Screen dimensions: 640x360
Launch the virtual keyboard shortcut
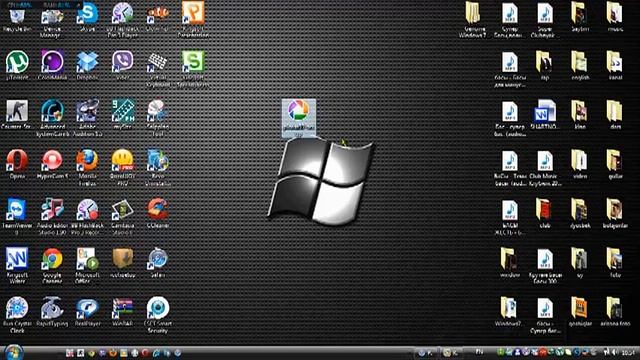(x=158, y=69)
